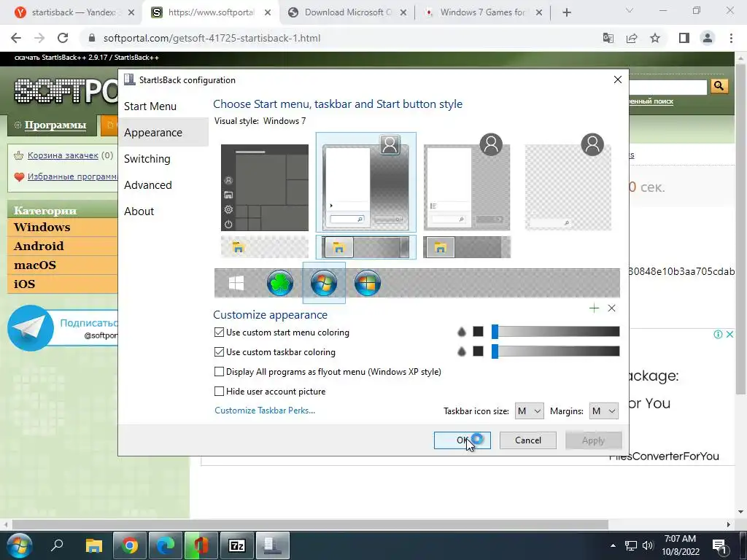Screen dimensions: 747x560
Task: Click the browser address bar URL
Action: click(x=212, y=38)
